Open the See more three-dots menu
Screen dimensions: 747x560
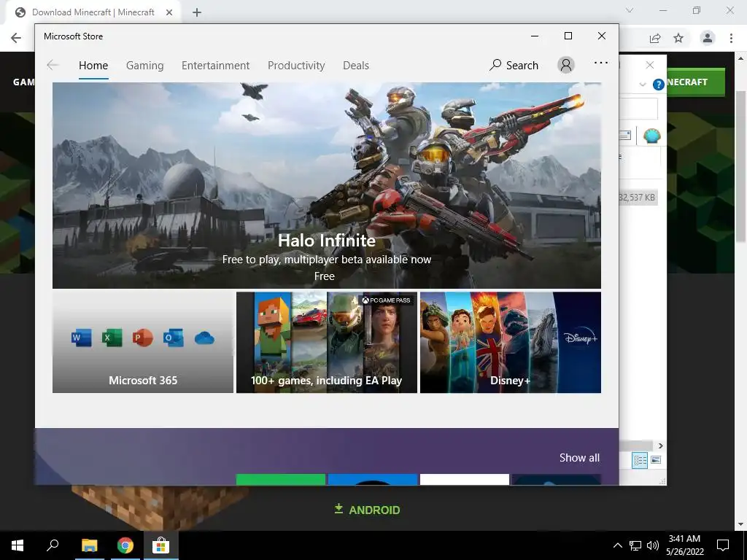click(601, 63)
